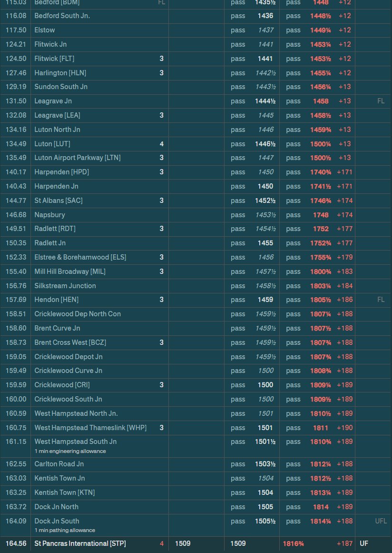This screenshot has width=392, height=553.
Task: Select the Carlton Road Jn location
Action: point(59,464)
